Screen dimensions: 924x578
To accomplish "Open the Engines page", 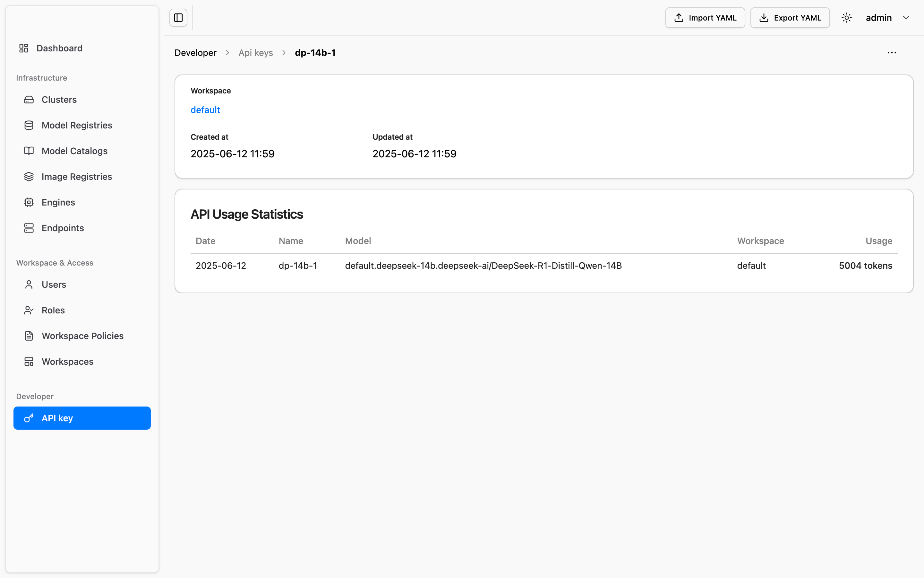I will 82,202.
